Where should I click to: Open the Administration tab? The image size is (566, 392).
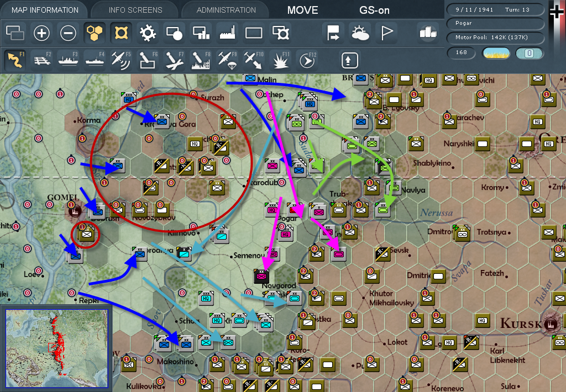coord(226,10)
